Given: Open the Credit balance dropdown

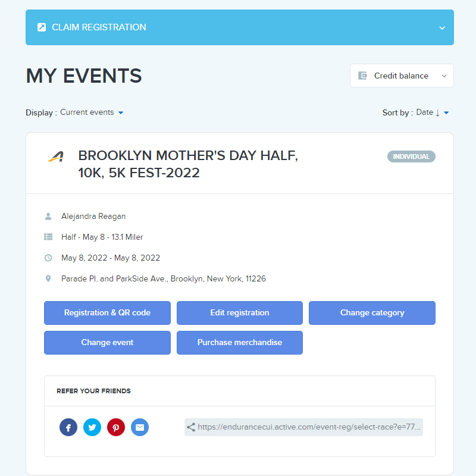Looking at the screenshot, I should pyautogui.click(x=402, y=76).
